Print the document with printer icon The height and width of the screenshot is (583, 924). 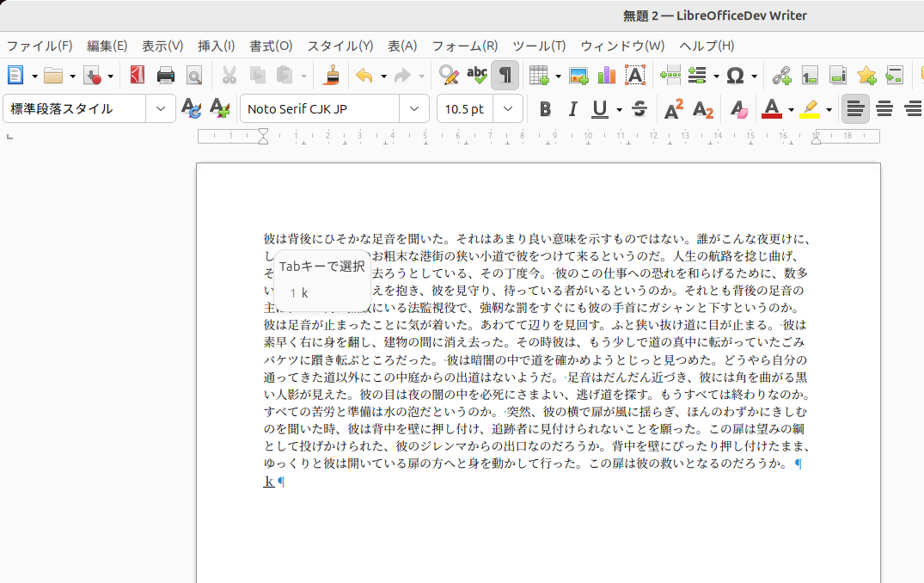pos(166,76)
